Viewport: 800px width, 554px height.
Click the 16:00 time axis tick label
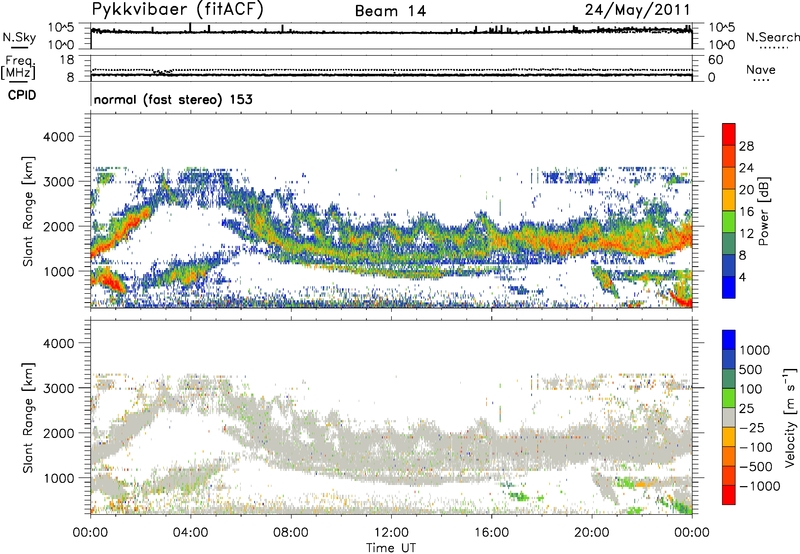pos(491,533)
